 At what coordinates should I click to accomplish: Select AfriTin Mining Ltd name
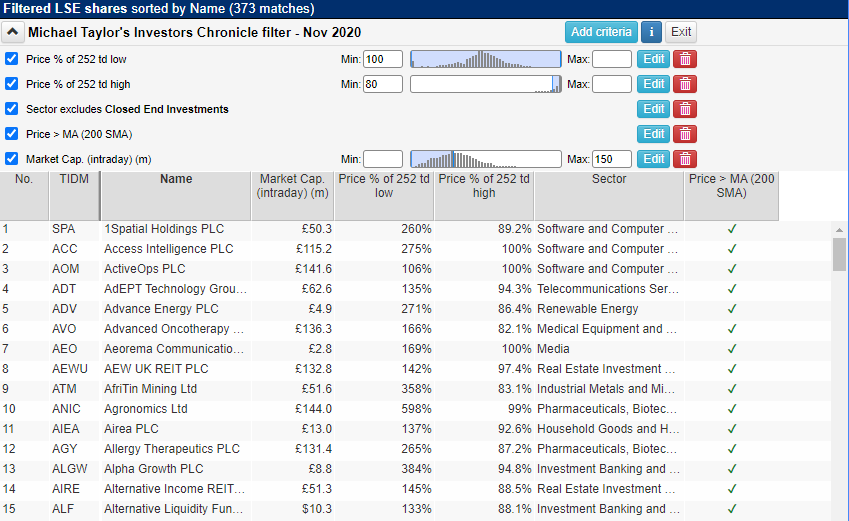(x=151, y=389)
